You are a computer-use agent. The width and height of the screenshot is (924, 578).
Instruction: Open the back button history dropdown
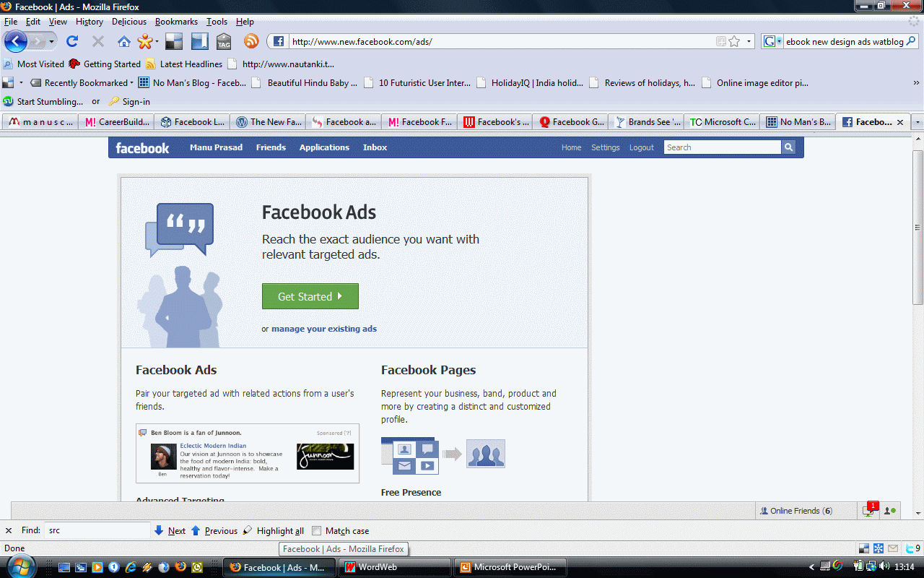coord(51,42)
